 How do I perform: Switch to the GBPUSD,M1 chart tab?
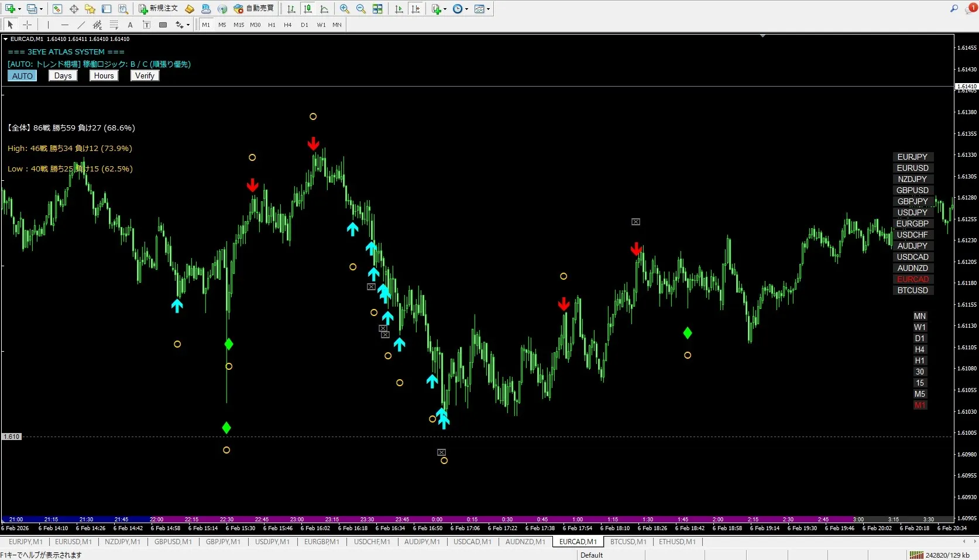click(173, 542)
